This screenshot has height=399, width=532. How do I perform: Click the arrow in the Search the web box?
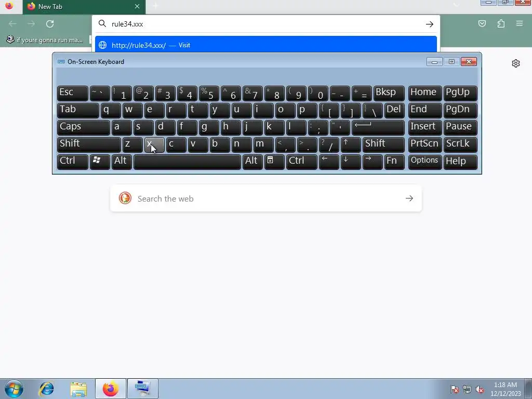pyautogui.click(x=409, y=198)
